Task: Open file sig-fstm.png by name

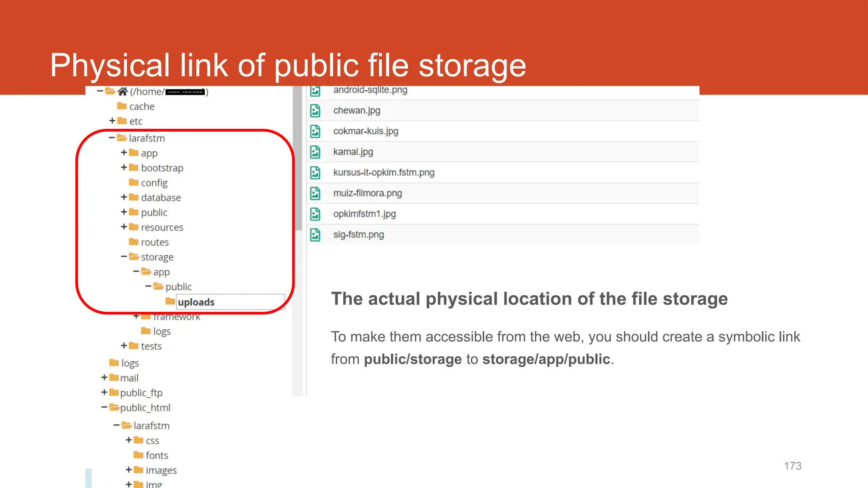Action: tap(359, 235)
